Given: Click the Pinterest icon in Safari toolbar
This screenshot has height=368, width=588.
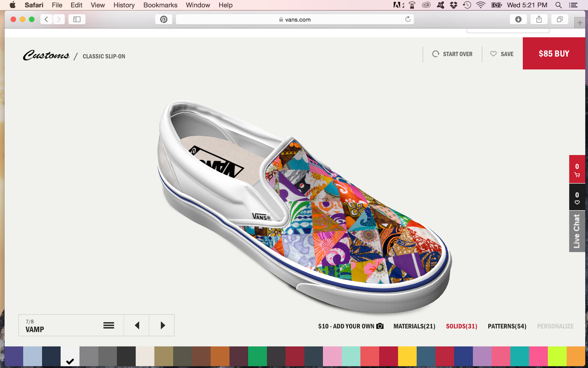Looking at the screenshot, I should pyautogui.click(x=164, y=19).
